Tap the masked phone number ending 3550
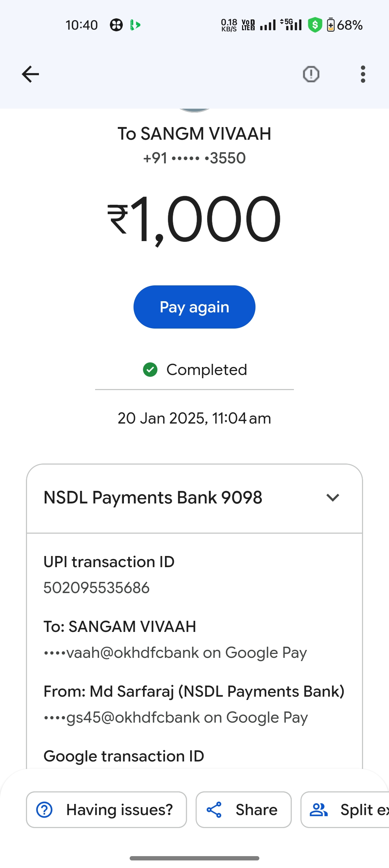 click(194, 158)
